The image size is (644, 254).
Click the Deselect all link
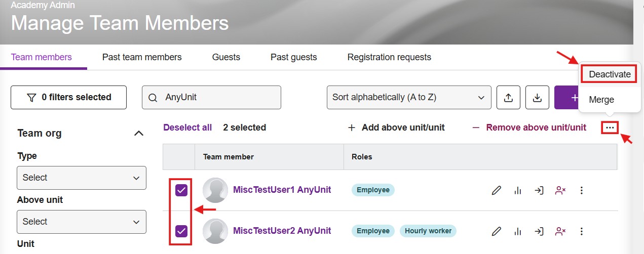[x=187, y=128]
